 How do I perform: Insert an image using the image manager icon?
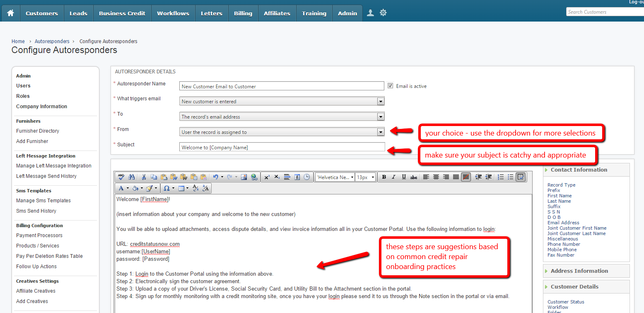coord(244,177)
